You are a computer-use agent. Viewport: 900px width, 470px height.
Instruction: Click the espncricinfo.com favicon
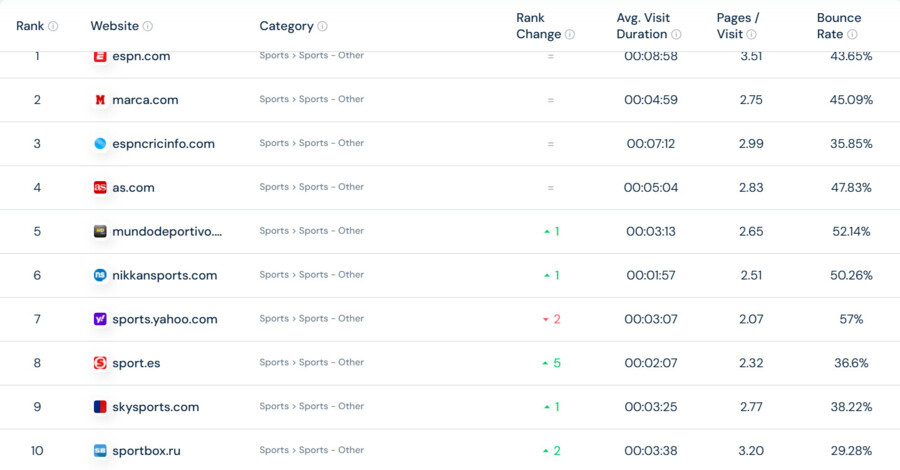(x=100, y=143)
